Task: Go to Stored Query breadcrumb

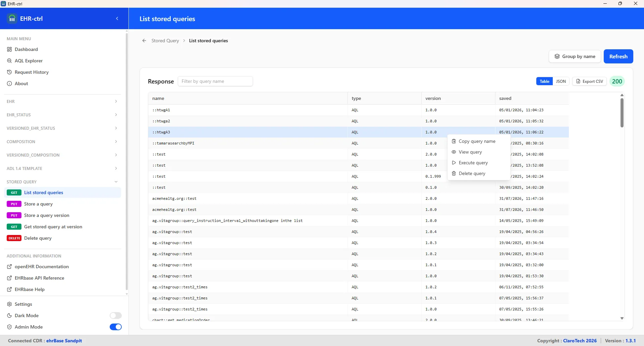Action: [x=165, y=41]
